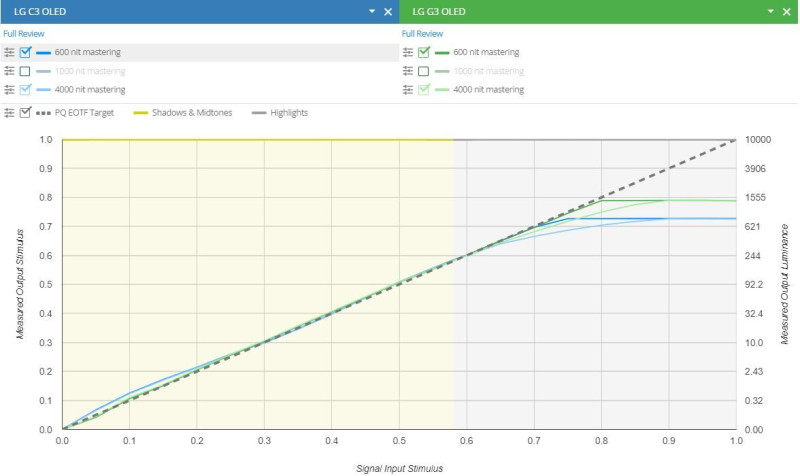Click the '10000' luminance axis value
800x476 pixels.
pyautogui.click(x=758, y=140)
